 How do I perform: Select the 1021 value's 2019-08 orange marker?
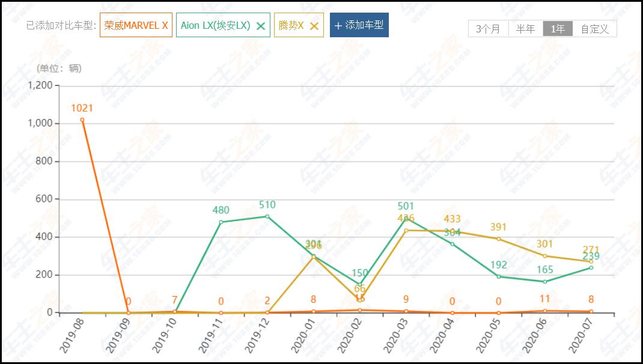(x=82, y=120)
